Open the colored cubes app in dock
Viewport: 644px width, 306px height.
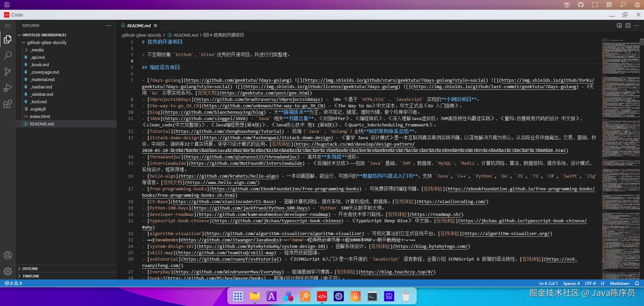[x=288, y=296]
